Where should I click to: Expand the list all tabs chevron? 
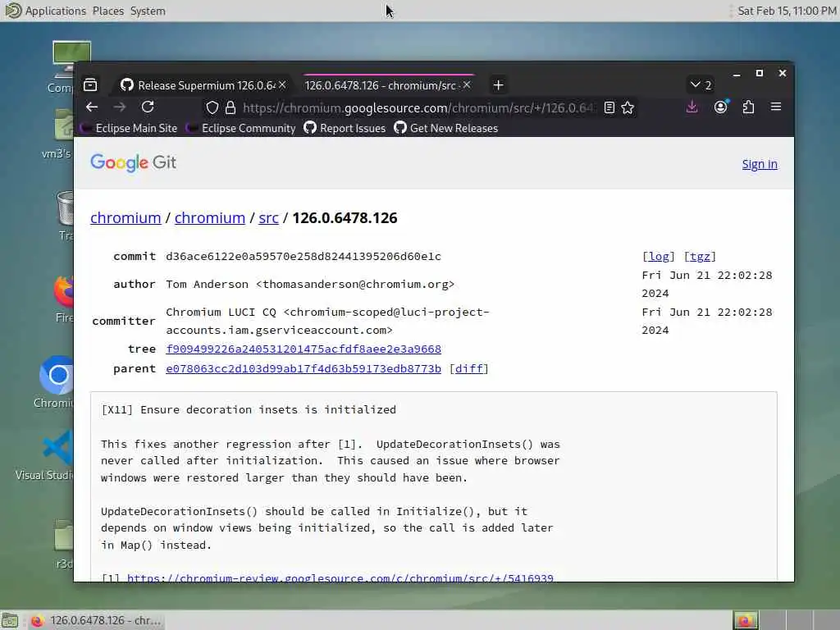[x=701, y=85]
